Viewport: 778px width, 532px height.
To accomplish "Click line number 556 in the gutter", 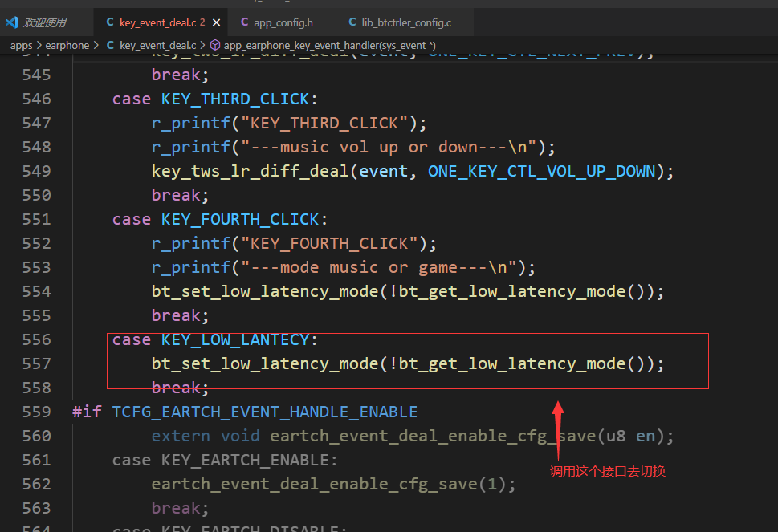I will [x=37, y=339].
